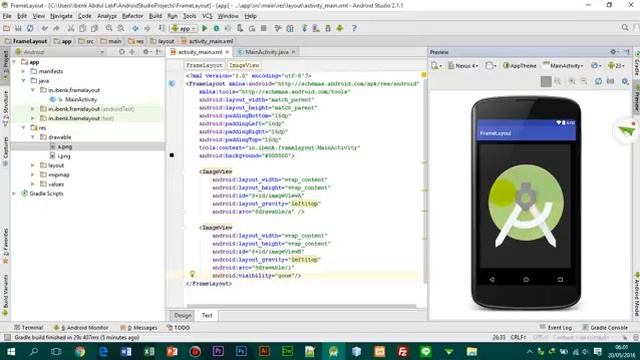The width and height of the screenshot is (640, 360).
Task: Expand the mipmap folder node
Action: [x=33, y=175]
